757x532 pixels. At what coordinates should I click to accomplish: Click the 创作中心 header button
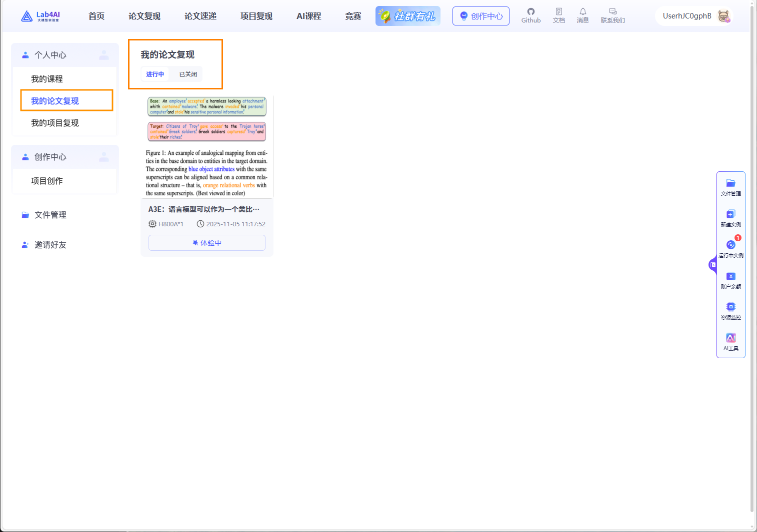click(480, 16)
